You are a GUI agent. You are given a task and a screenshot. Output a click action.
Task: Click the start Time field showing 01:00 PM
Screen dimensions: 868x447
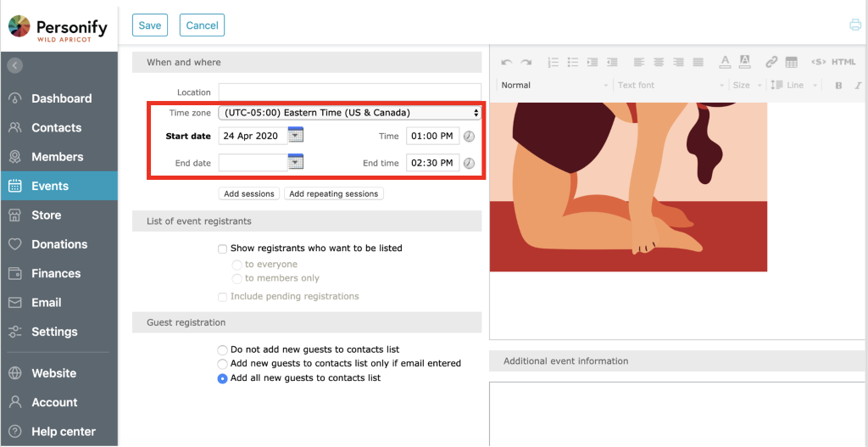tap(433, 137)
